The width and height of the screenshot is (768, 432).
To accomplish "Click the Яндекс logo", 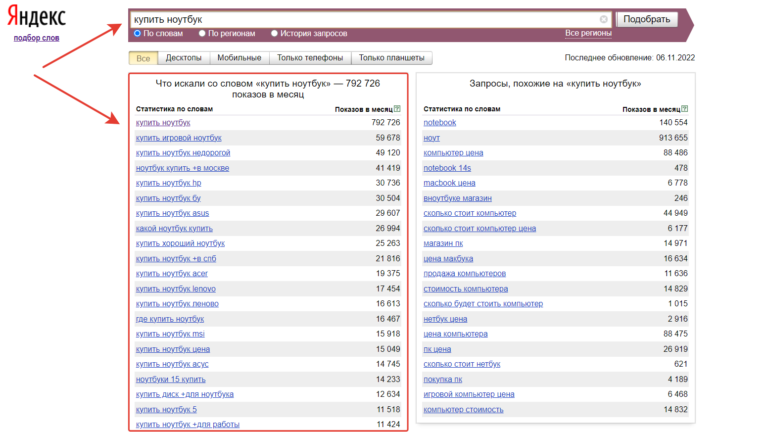I will 37,17.
